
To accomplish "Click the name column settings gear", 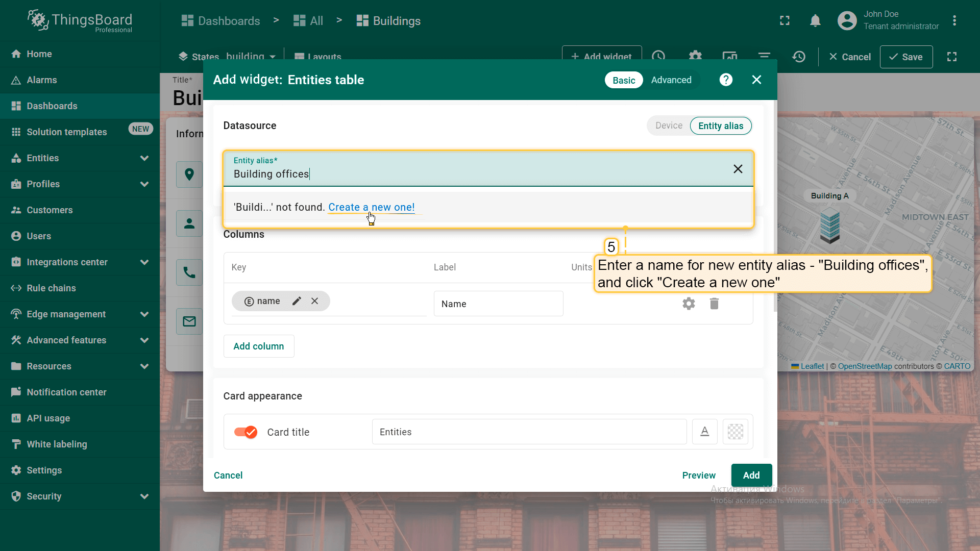I will [689, 304].
